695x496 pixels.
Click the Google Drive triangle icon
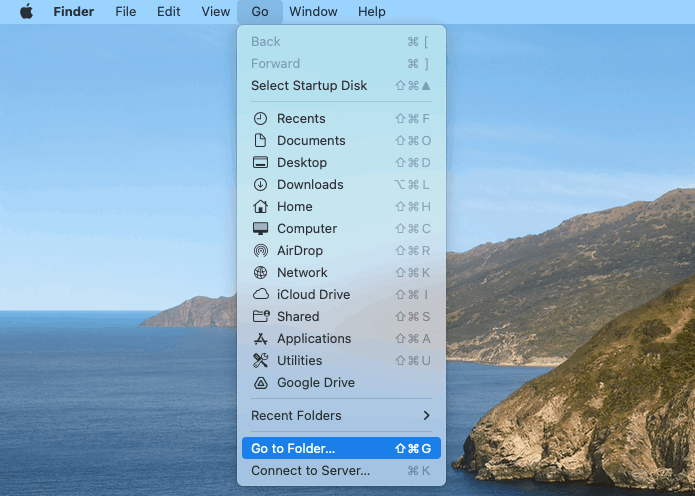(260, 383)
